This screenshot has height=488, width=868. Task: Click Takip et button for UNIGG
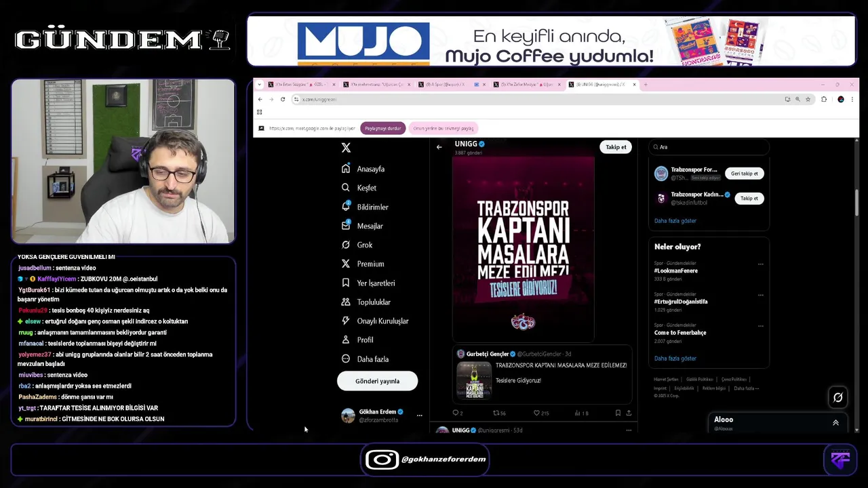616,147
